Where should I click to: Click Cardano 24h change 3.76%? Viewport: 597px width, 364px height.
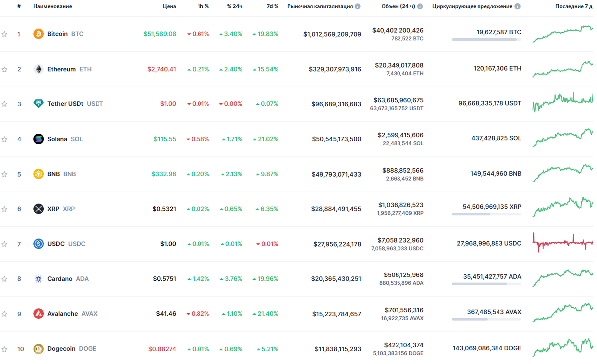(x=231, y=279)
